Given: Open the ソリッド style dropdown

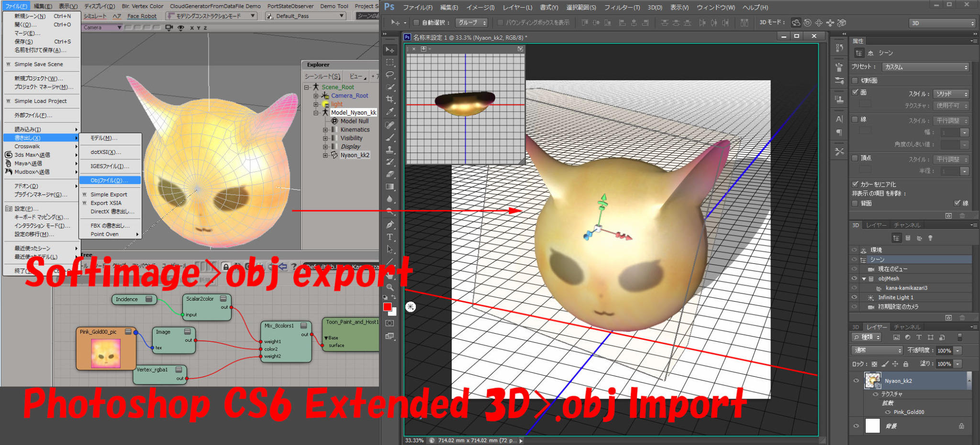Looking at the screenshot, I should tap(951, 94).
